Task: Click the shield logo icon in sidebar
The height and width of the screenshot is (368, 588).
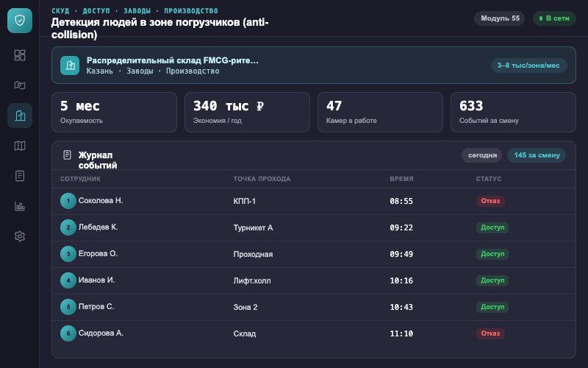Action: [x=20, y=21]
